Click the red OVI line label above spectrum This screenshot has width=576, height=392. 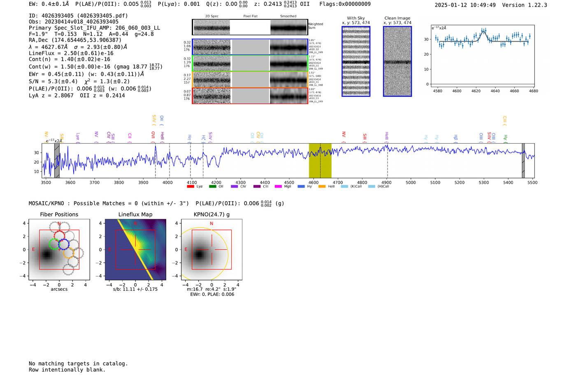click(153, 135)
